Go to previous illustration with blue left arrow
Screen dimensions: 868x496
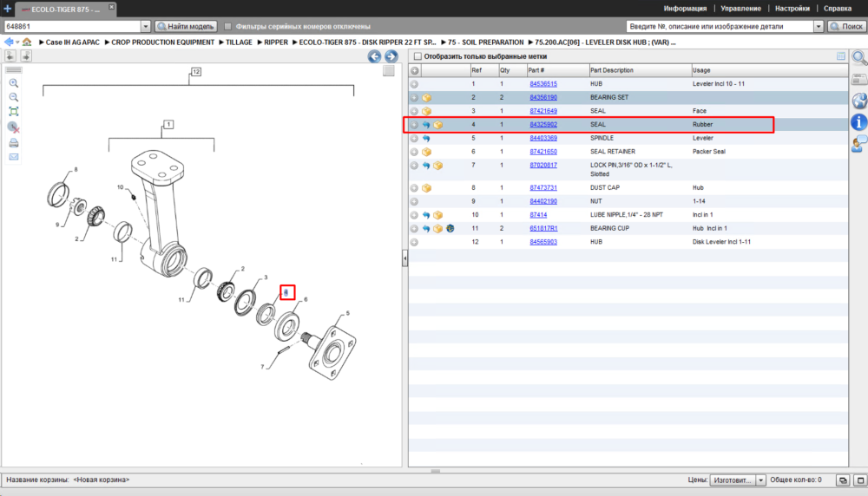pyautogui.click(x=374, y=56)
